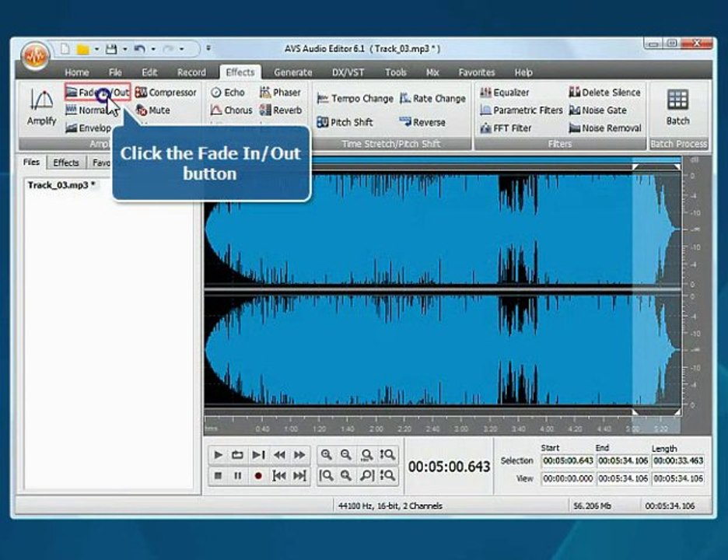
Task: Open the DX/VST ribbon tab
Action: tap(348, 72)
